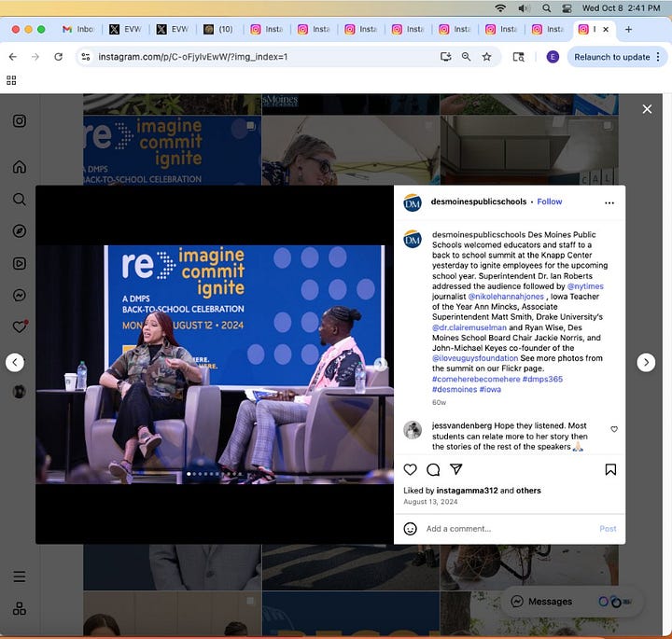Open Notifications heart in the sidebar
Image resolution: width=672 pixels, height=639 pixels.
click(20, 326)
